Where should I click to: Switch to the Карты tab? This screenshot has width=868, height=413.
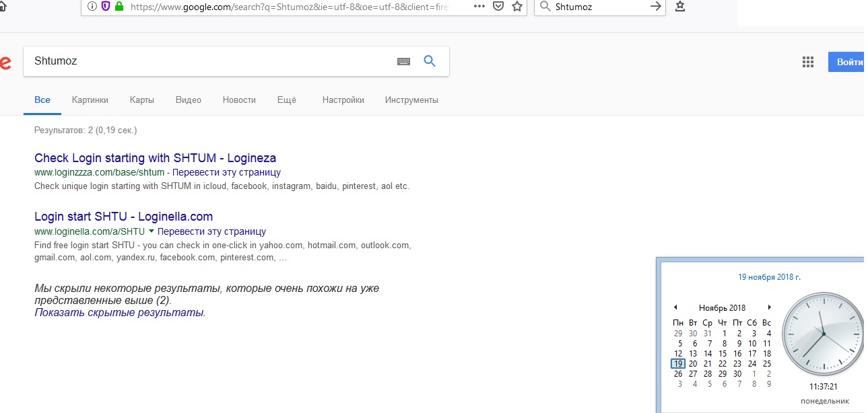(142, 100)
